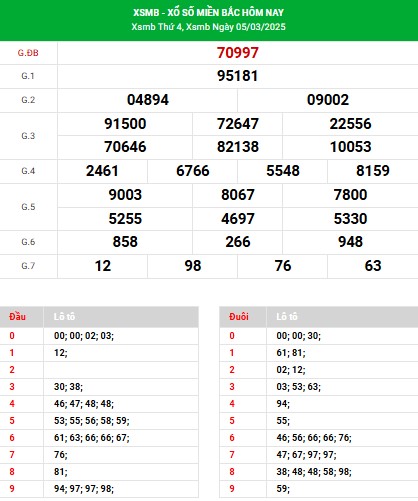Click the G.ĐB prize label

click(28, 53)
